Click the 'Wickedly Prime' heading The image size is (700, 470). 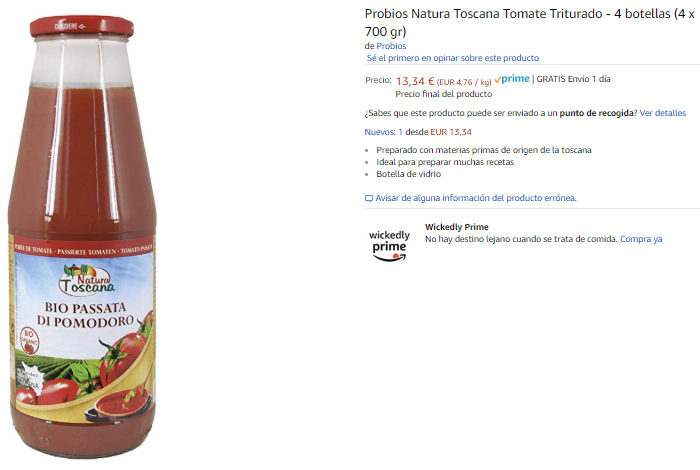click(x=457, y=227)
